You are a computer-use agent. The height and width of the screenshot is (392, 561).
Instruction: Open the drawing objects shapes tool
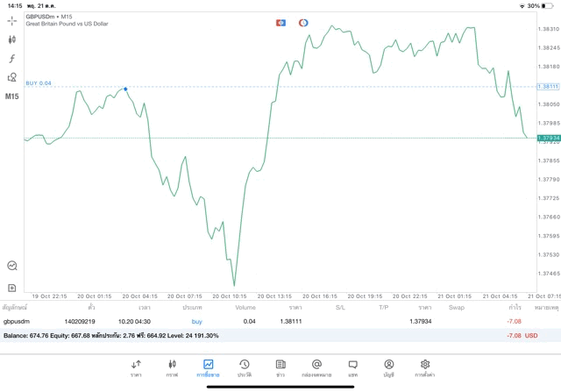(12, 77)
